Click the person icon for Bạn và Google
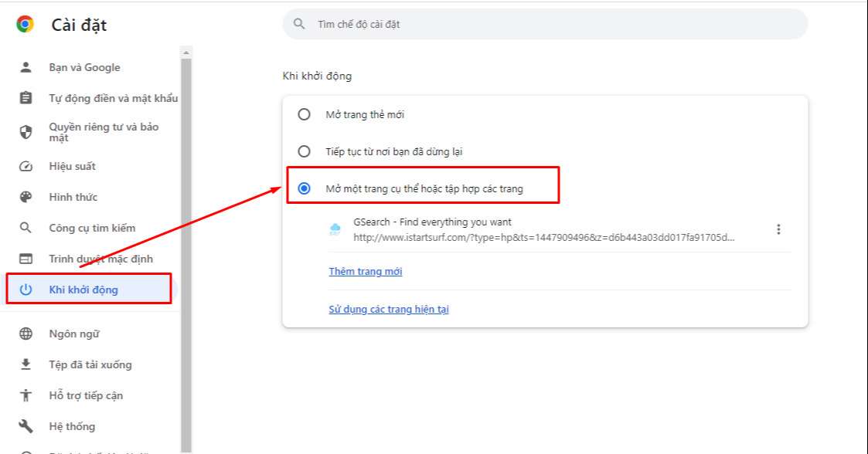 point(26,67)
